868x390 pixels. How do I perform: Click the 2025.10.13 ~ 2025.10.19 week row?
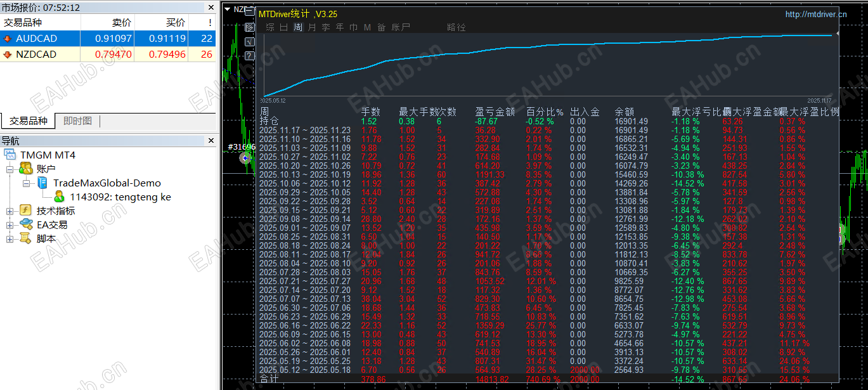click(548, 174)
